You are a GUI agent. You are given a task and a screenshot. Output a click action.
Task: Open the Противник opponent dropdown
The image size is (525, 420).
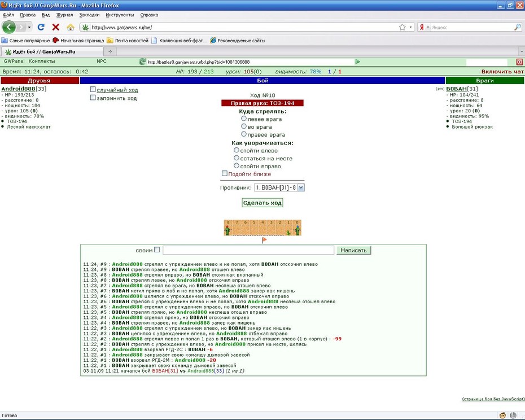pyautogui.click(x=279, y=187)
